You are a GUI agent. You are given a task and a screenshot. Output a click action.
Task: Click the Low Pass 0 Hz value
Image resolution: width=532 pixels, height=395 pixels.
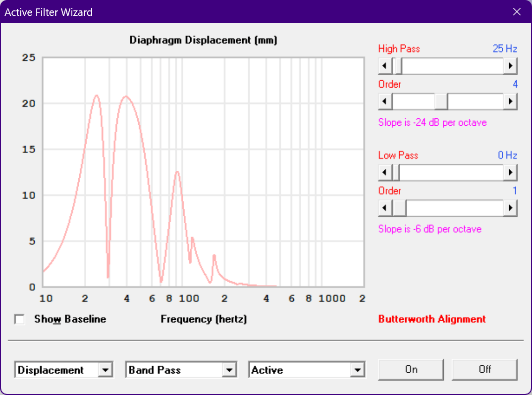click(x=508, y=155)
